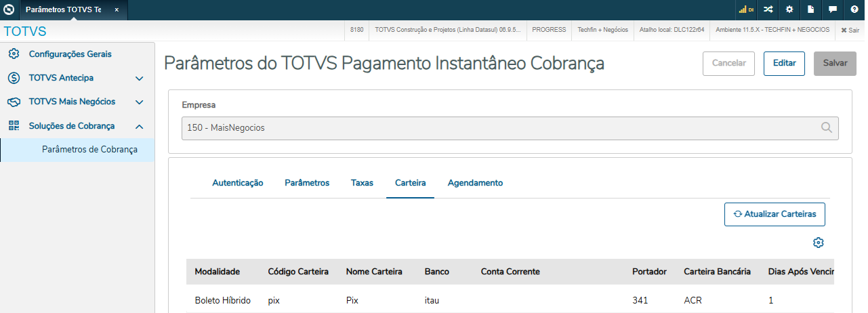Click the Atalho local DLC122r64 entry
Screen dimensions: 868x313
click(671, 30)
